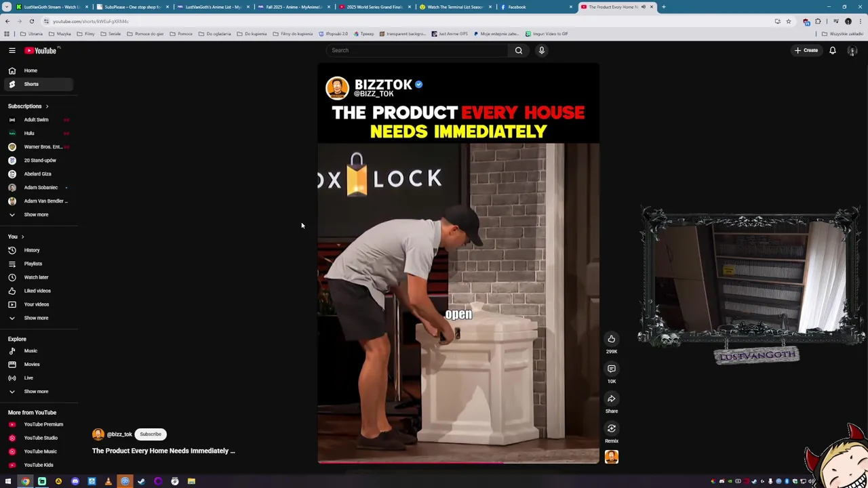
Task: Open the YouTube guide hamburger menu
Action: [x=12, y=50]
